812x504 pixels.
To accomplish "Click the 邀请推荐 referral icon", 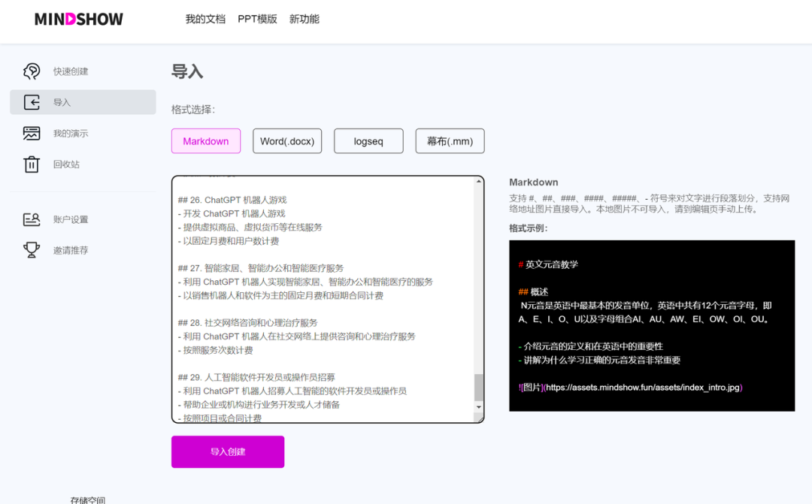I will (31, 249).
